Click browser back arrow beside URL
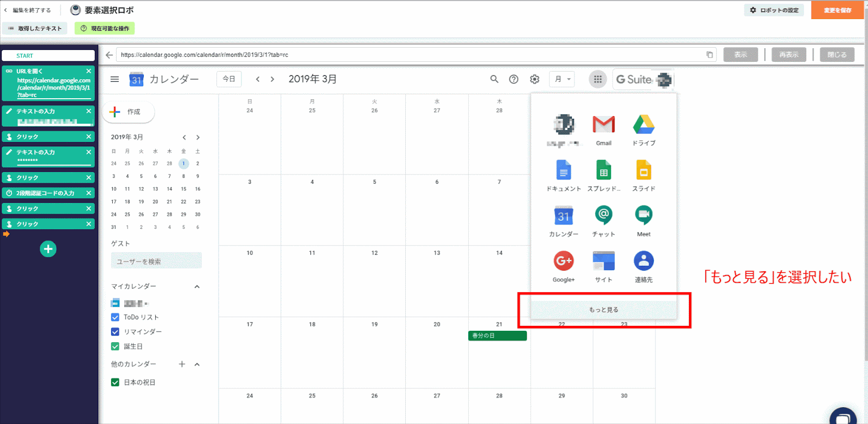Image resolution: width=868 pixels, height=424 pixels. coord(109,55)
